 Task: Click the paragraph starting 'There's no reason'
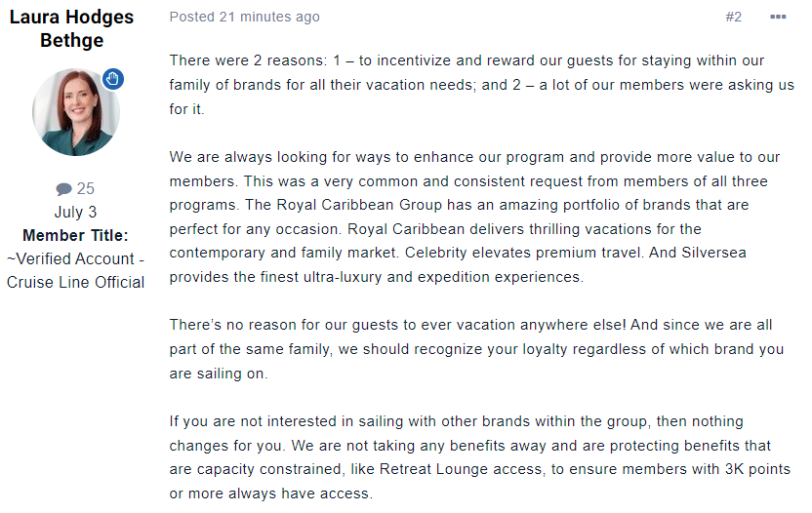(476, 349)
